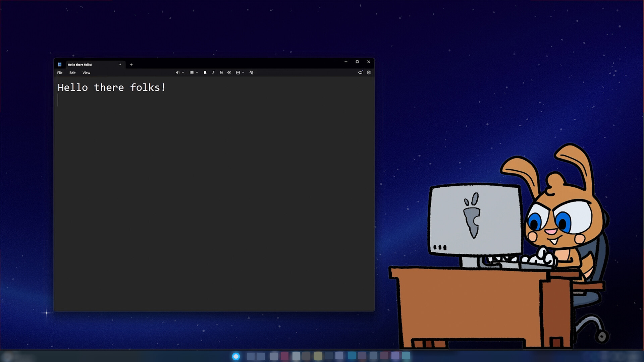The width and height of the screenshot is (644, 362).
Task: Open the announcements megaphone icon
Action: [360, 72]
